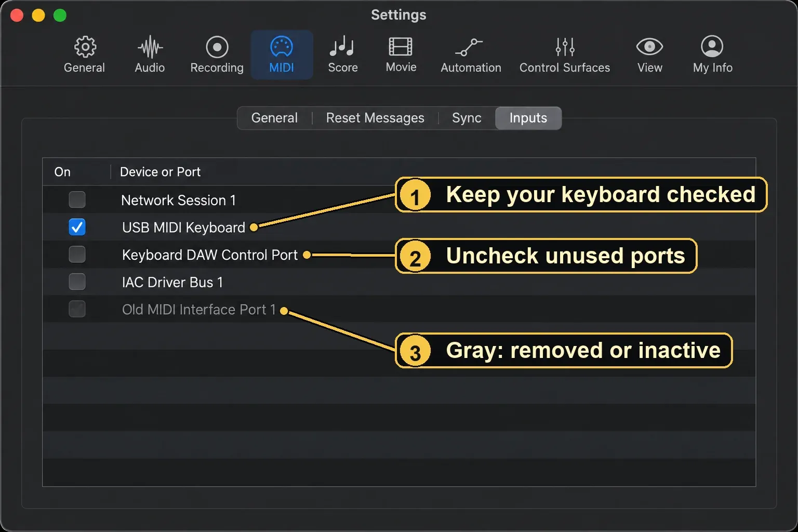Select the MIDI settings pane icon
This screenshot has width=798, height=532.
point(282,55)
